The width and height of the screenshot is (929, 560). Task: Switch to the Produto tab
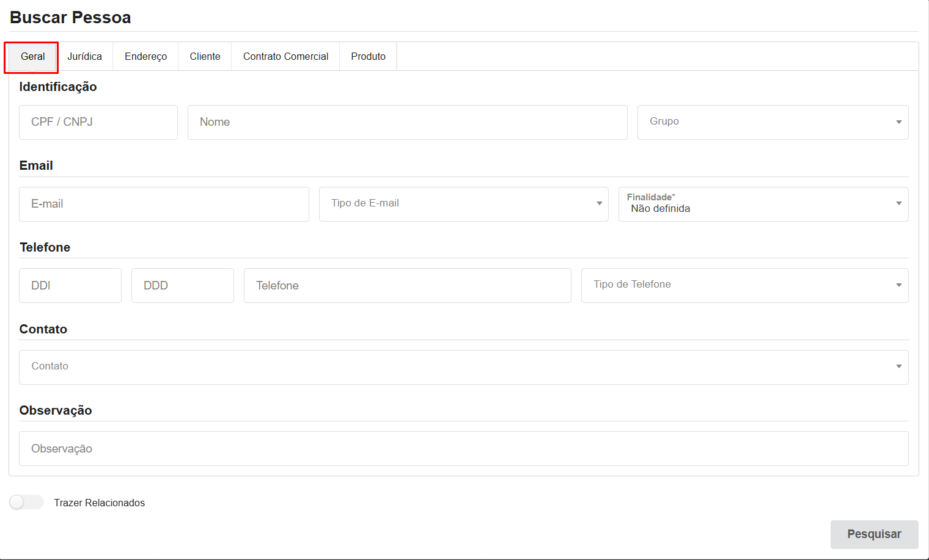(368, 56)
